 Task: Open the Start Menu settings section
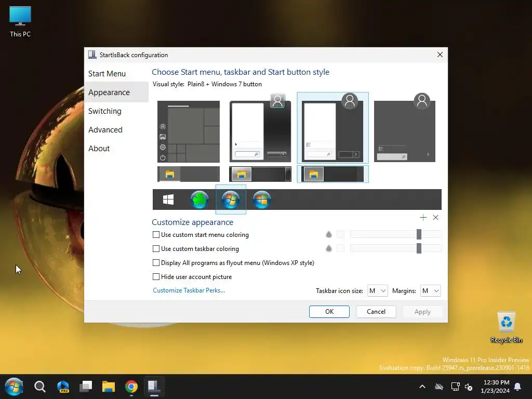pyautogui.click(x=116, y=74)
